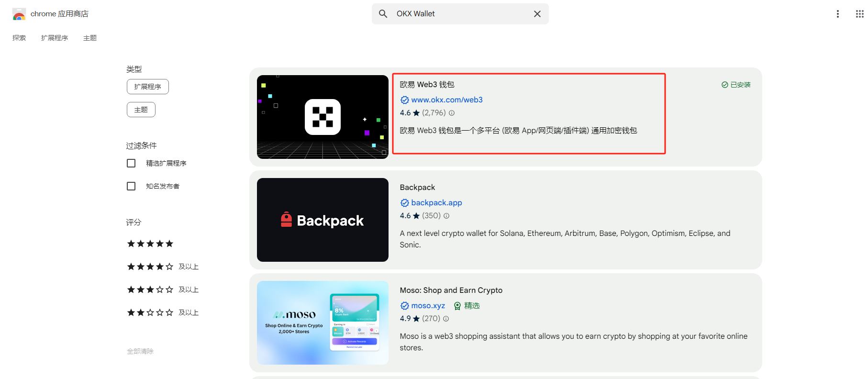Filter by five stars rating
The height and width of the screenshot is (379, 868).
point(150,244)
